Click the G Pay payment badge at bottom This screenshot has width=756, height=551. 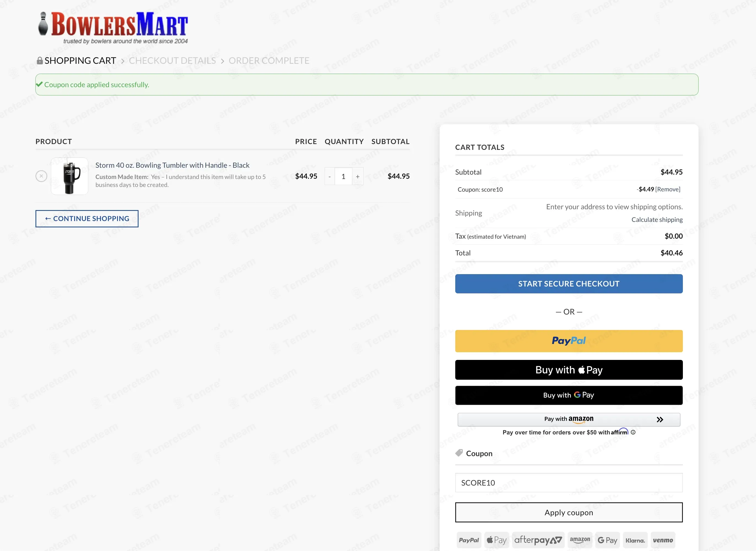(608, 540)
